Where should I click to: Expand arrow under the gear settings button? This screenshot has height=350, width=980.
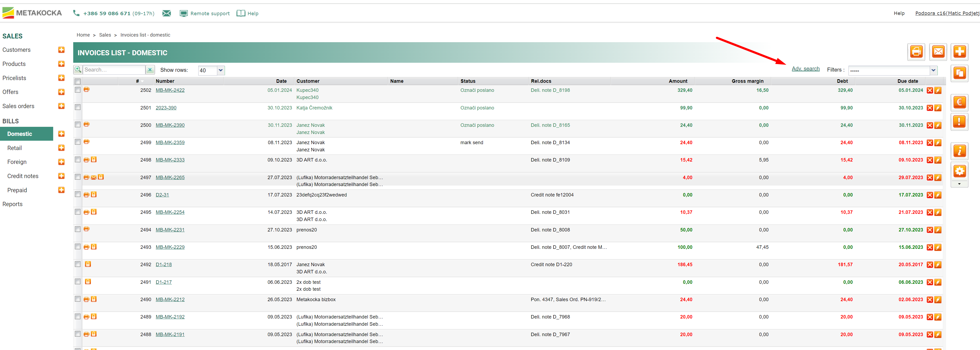[x=959, y=184]
